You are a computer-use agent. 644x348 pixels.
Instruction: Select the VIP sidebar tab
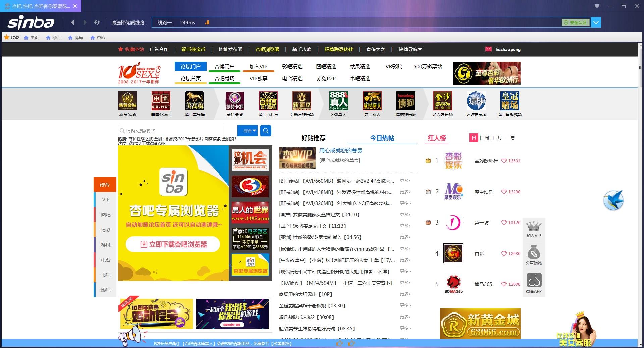[105, 200]
